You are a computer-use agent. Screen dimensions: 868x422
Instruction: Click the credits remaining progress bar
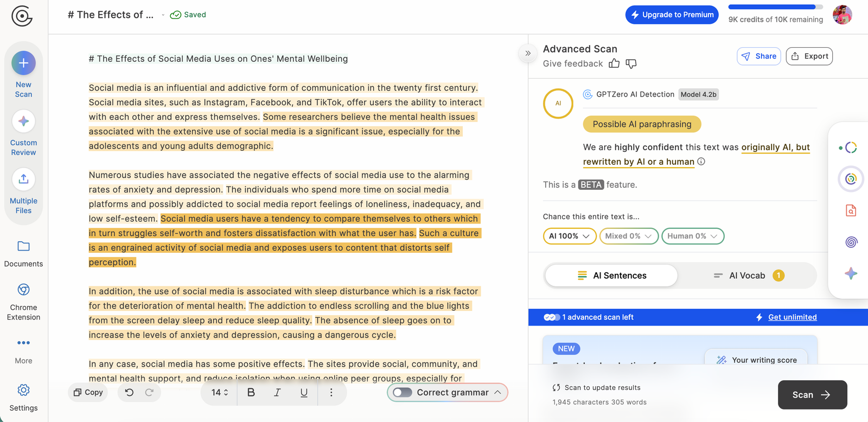tap(775, 7)
